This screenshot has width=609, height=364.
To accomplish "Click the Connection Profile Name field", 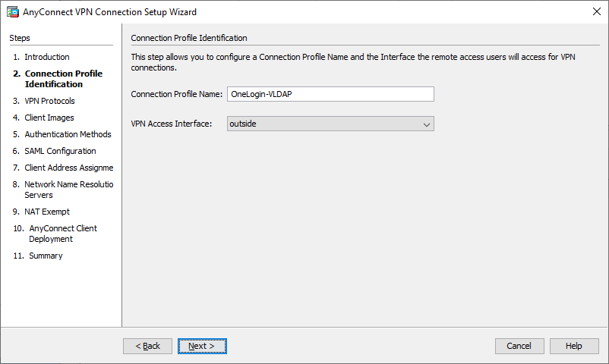I will (330, 94).
